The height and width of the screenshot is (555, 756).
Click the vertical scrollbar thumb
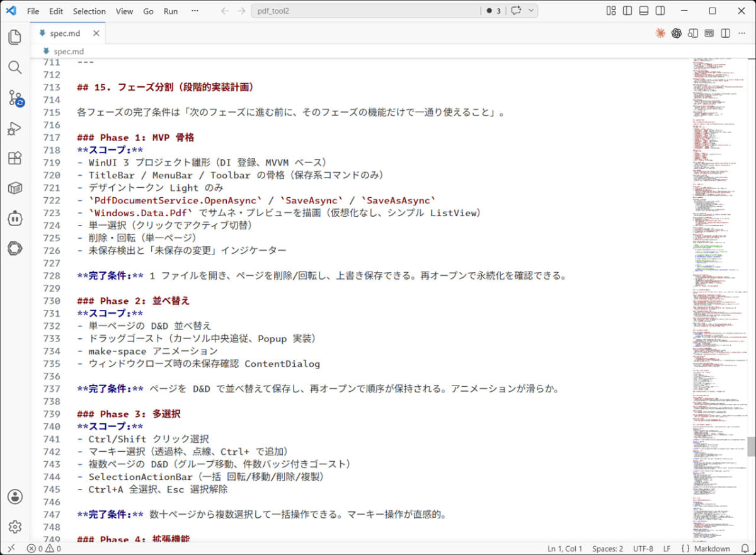(751, 446)
